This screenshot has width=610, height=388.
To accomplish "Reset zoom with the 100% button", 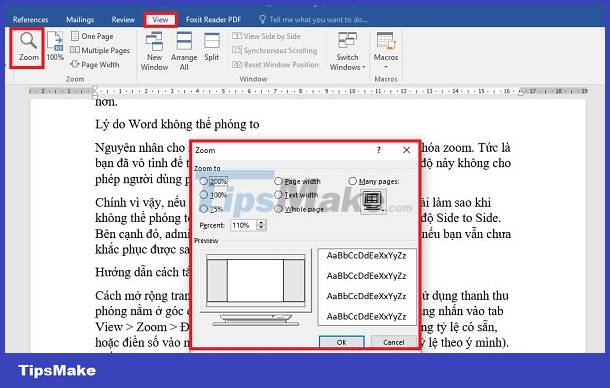I will [55, 46].
